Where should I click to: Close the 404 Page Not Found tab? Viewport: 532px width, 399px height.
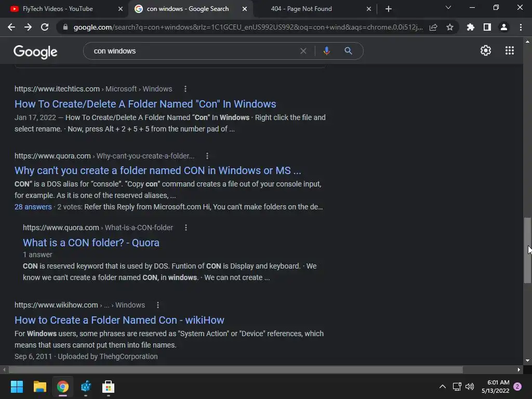point(369,9)
